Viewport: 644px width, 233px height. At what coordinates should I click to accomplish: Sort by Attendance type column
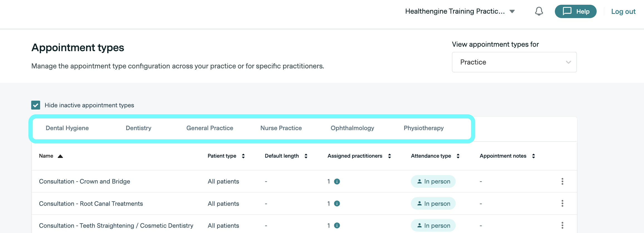[x=458, y=156]
